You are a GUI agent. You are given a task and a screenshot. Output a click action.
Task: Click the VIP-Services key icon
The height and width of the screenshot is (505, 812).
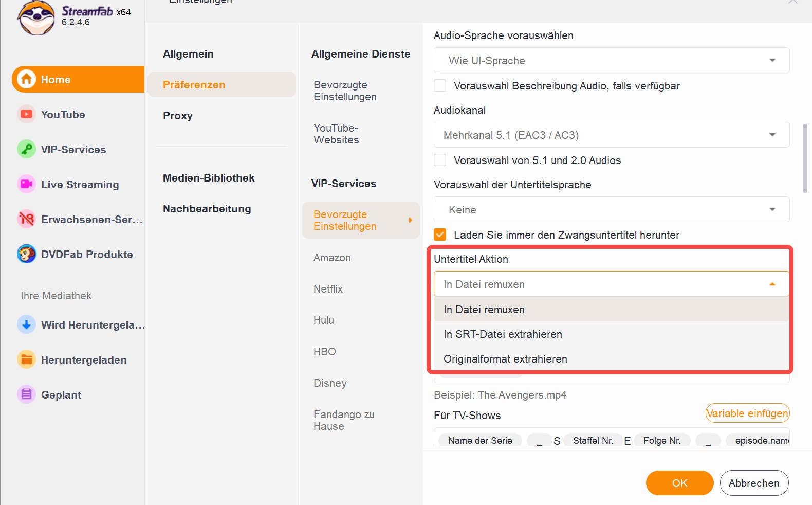(x=26, y=149)
